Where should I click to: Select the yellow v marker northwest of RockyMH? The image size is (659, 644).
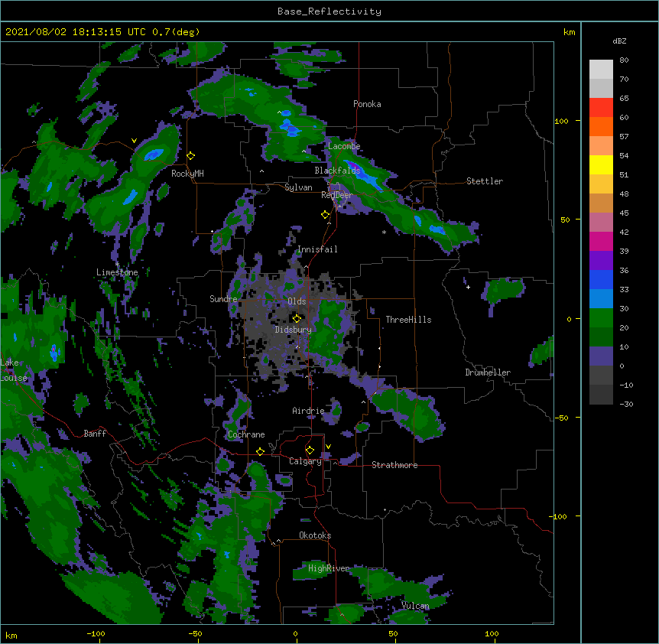point(134,141)
